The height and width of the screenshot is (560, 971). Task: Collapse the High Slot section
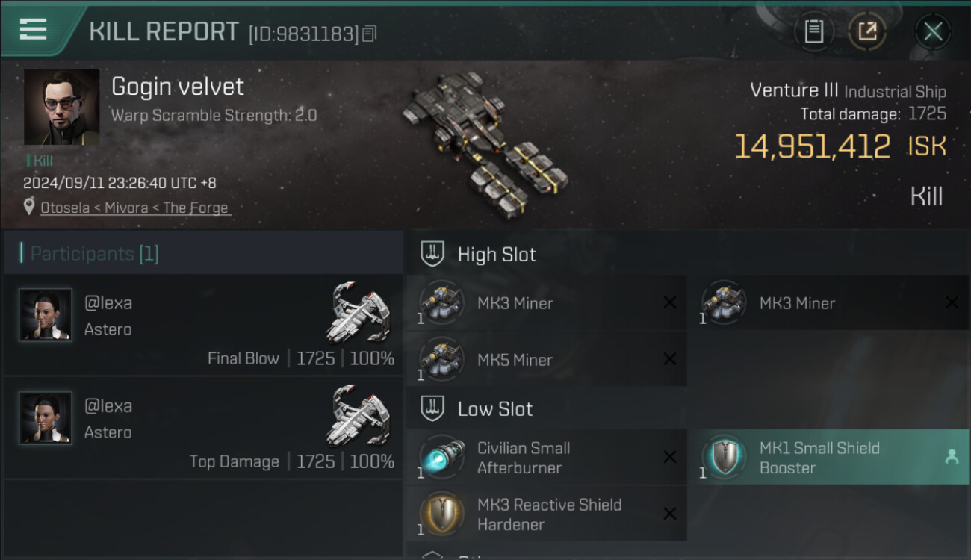click(433, 254)
